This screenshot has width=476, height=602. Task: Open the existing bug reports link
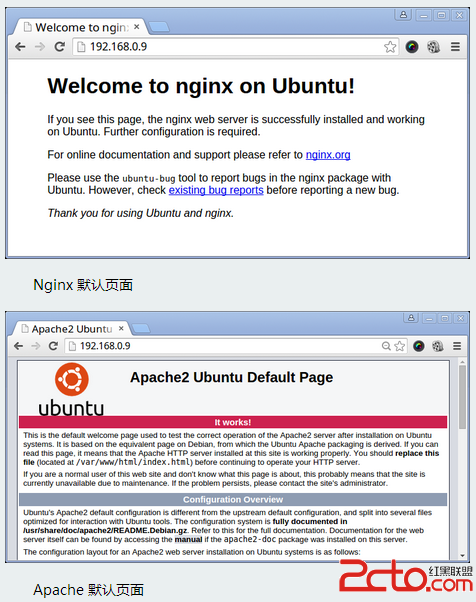(x=216, y=190)
